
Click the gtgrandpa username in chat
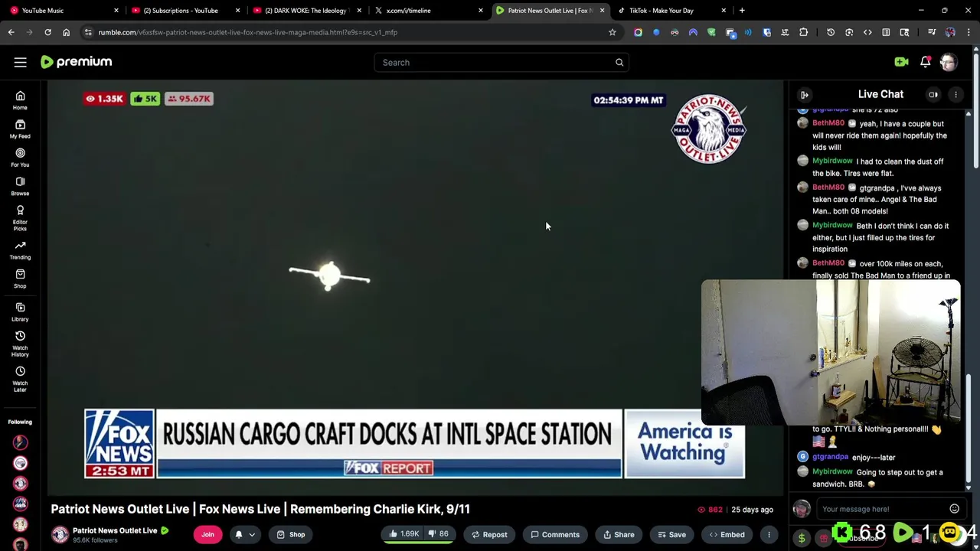tap(830, 457)
